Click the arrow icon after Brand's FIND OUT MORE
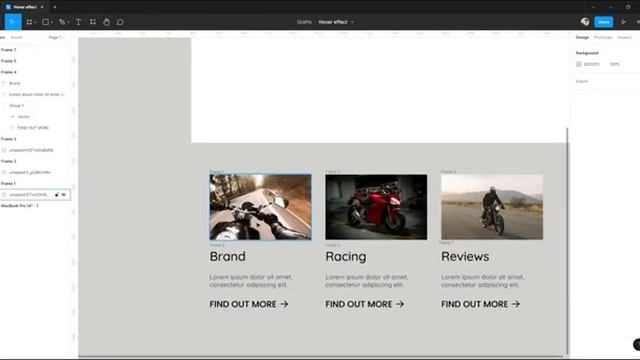This screenshot has width=640, height=360. tap(284, 304)
